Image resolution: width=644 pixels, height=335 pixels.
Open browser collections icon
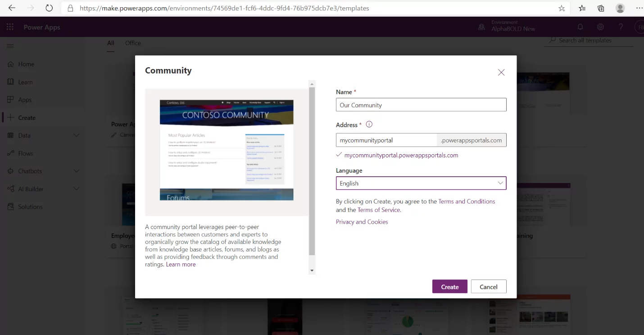click(x=601, y=8)
